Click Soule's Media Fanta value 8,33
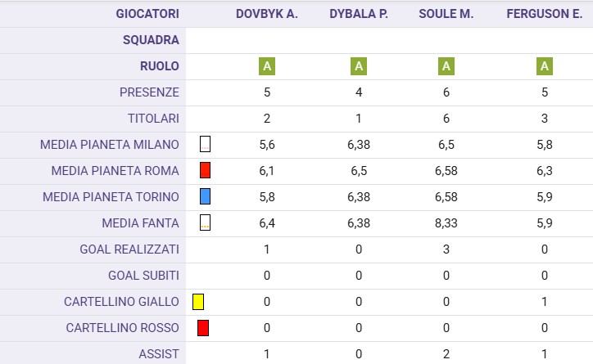This screenshot has height=364, width=593. [x=446, y=223]
